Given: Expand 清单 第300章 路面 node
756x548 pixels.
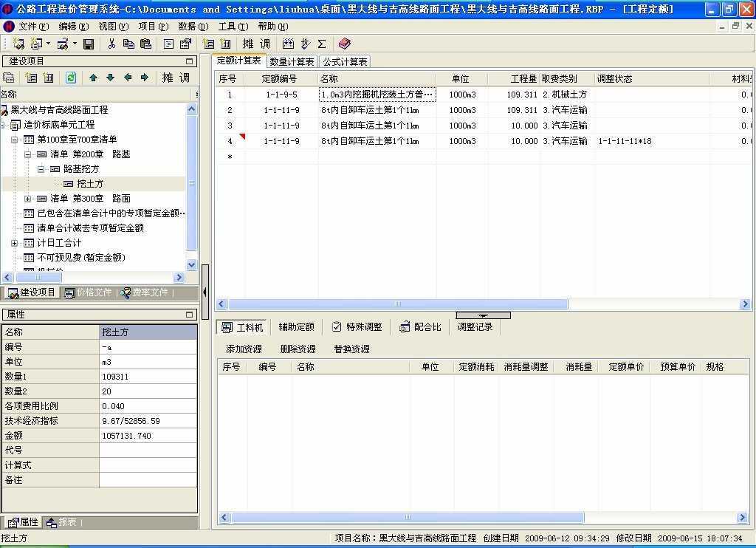Looking at the screenshot, I should (27, 199).
